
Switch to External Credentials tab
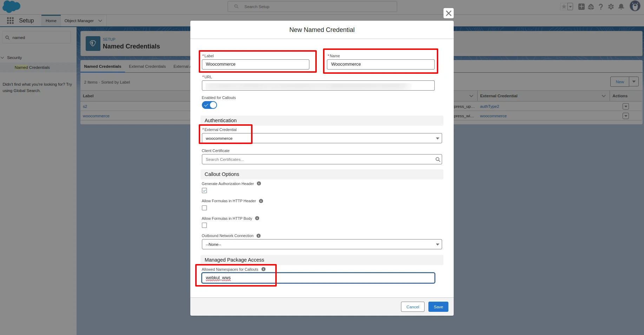tap(147, 66)
